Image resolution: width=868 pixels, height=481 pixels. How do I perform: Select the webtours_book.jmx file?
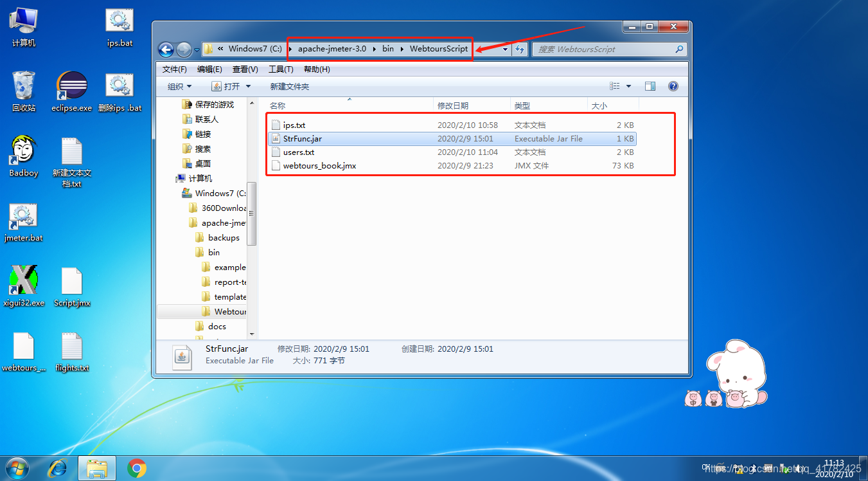point(452,166)
